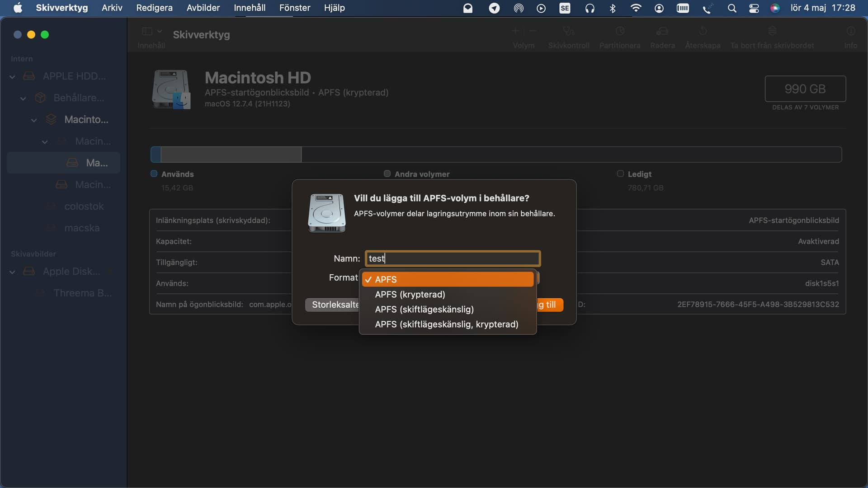The height and width of the screenshot is (488, 868).
Task: Choose APFS (krypterad) format
Action: 448,294
